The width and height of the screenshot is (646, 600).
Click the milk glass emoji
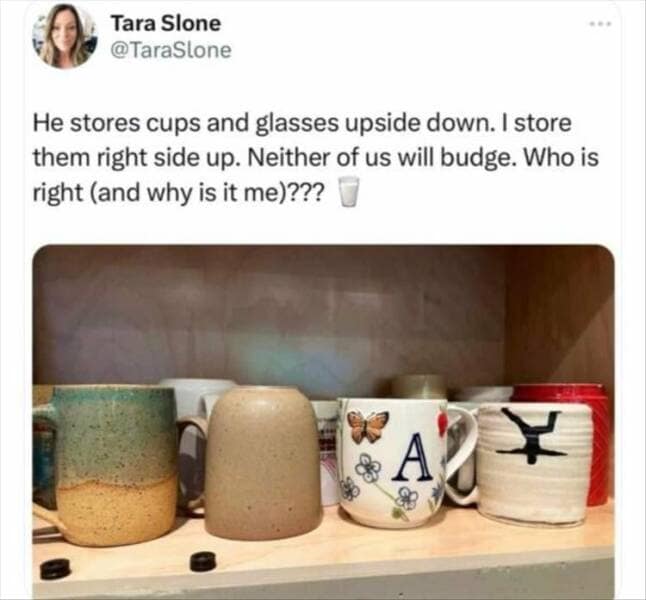click(348, 192)
